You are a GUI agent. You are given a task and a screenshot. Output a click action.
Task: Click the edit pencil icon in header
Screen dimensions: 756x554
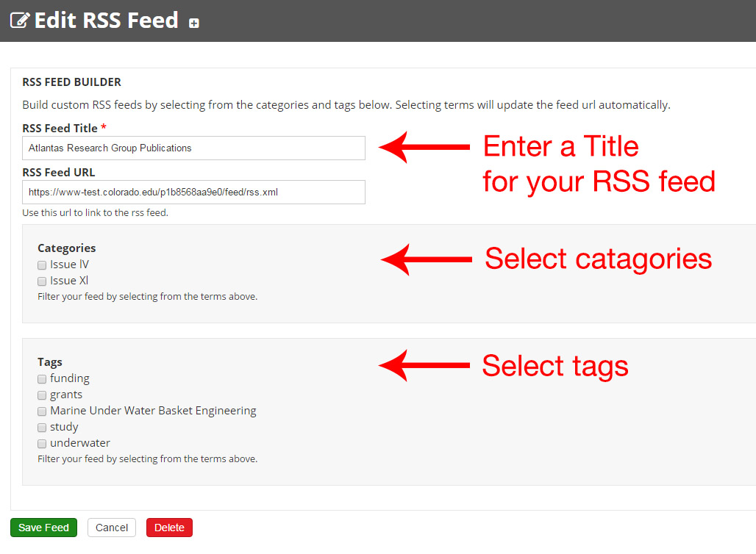pos(20,21)
